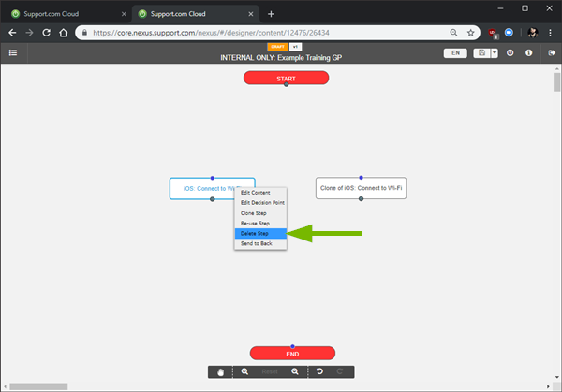Viewport: 562px width, 392px height.
Task: Click the site lock icon
Action: [x=84, y=33]
